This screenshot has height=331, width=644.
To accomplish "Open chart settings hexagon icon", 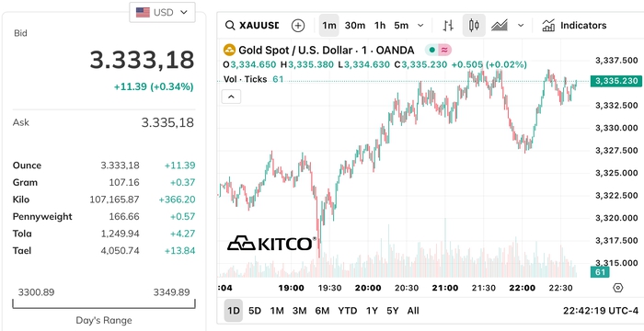I will pos(617,288).
